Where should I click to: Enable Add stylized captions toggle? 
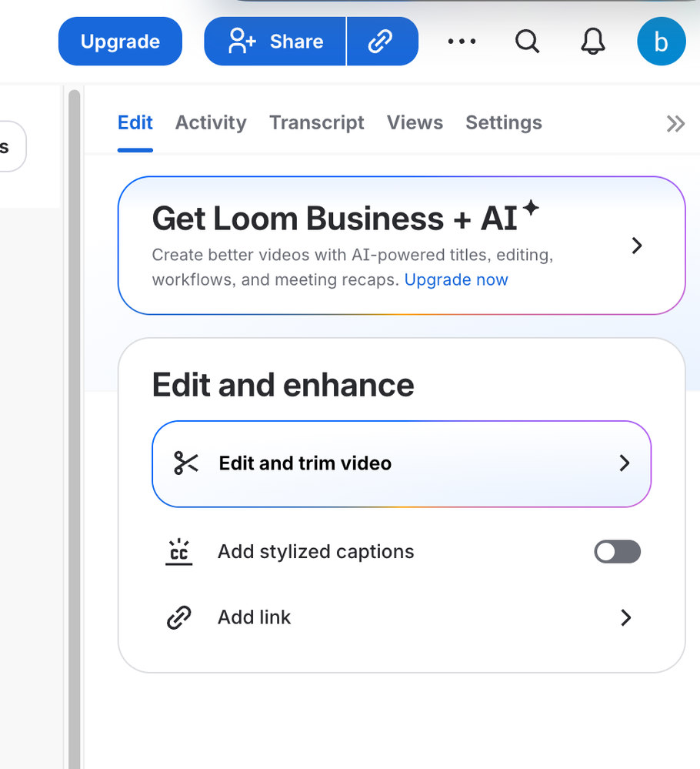pos(617,552)
